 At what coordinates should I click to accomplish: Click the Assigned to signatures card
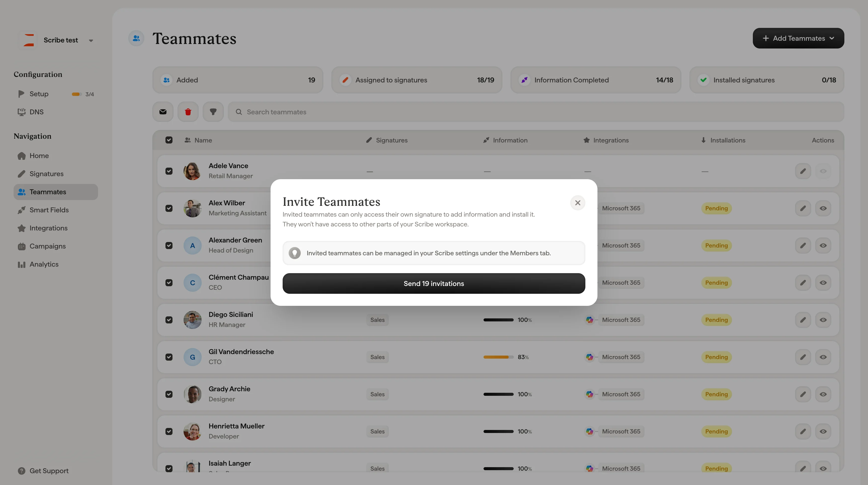tap(416, 80)
